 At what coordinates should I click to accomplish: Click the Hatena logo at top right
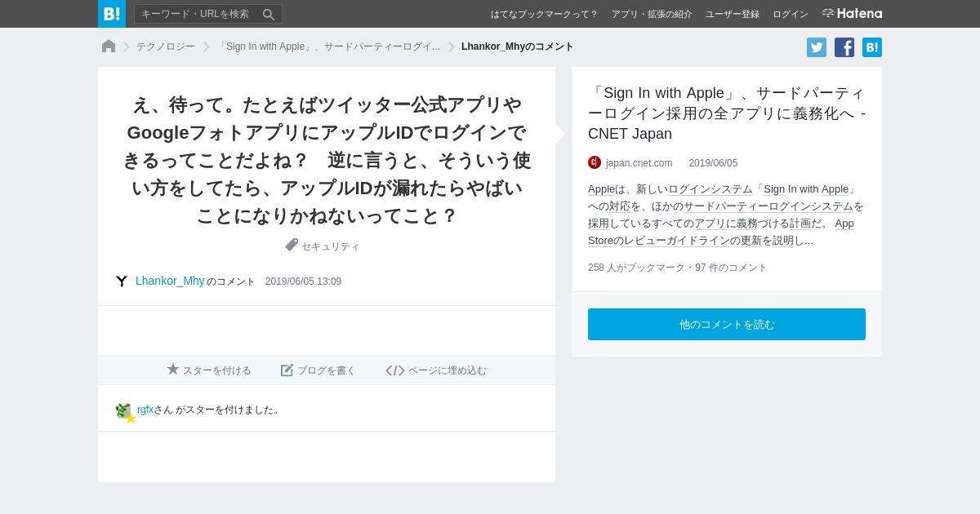(x=852, y=13)
